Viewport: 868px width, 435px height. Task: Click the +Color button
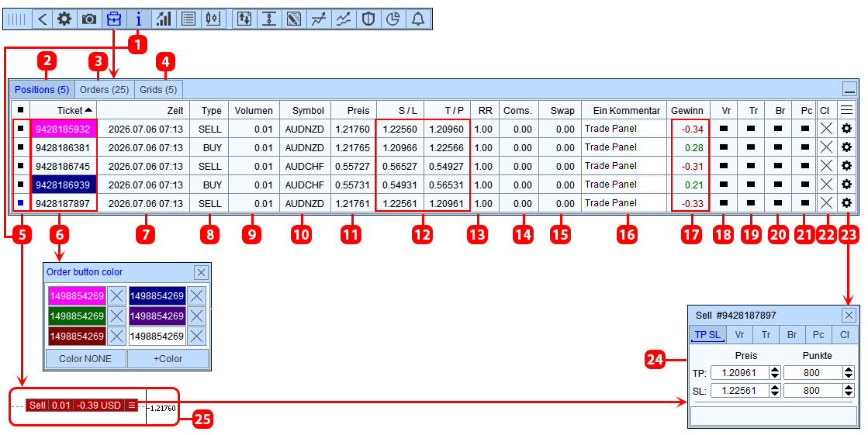[168, 359]
